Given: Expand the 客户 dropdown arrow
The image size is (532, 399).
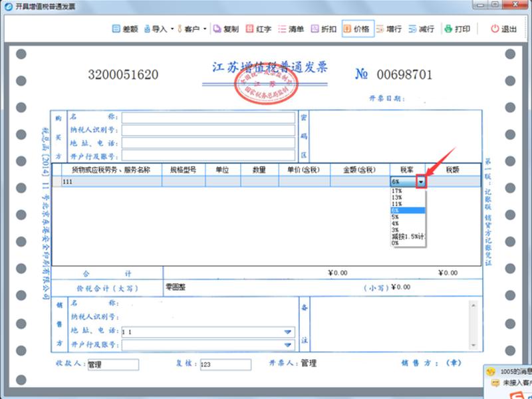Looking at the screenshot, I should [205, 29].
